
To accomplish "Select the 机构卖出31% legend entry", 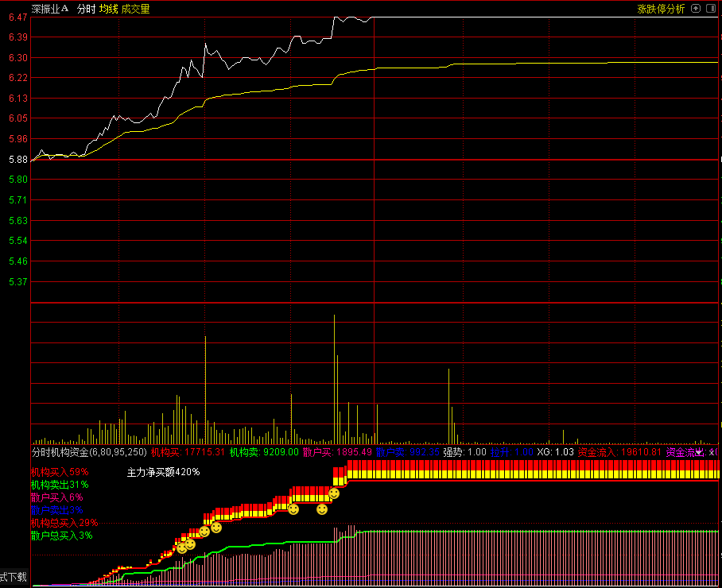I will [x=60, y=485].
